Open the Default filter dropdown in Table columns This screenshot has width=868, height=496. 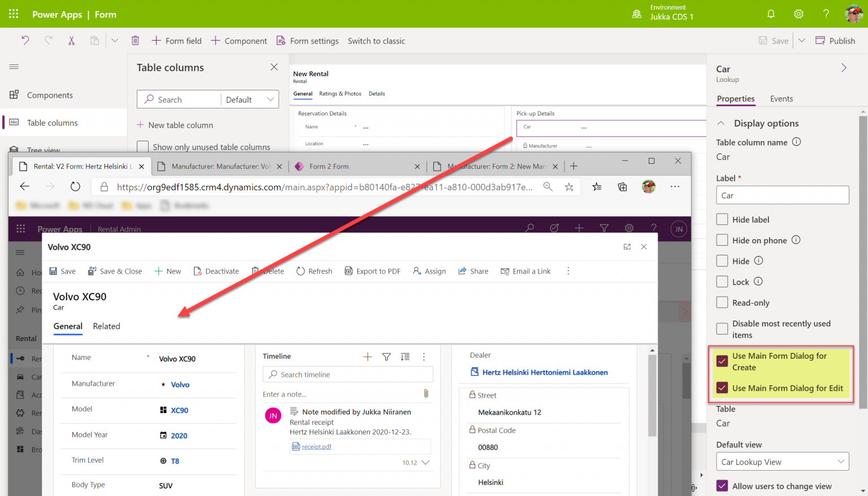[250, 99]
